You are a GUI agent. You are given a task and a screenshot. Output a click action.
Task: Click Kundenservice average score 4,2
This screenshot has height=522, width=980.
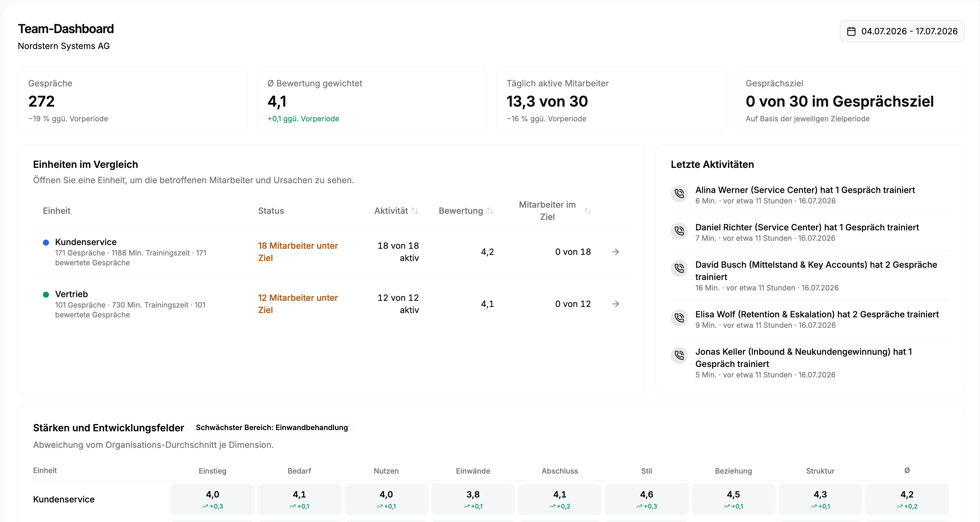pos(907,499)
